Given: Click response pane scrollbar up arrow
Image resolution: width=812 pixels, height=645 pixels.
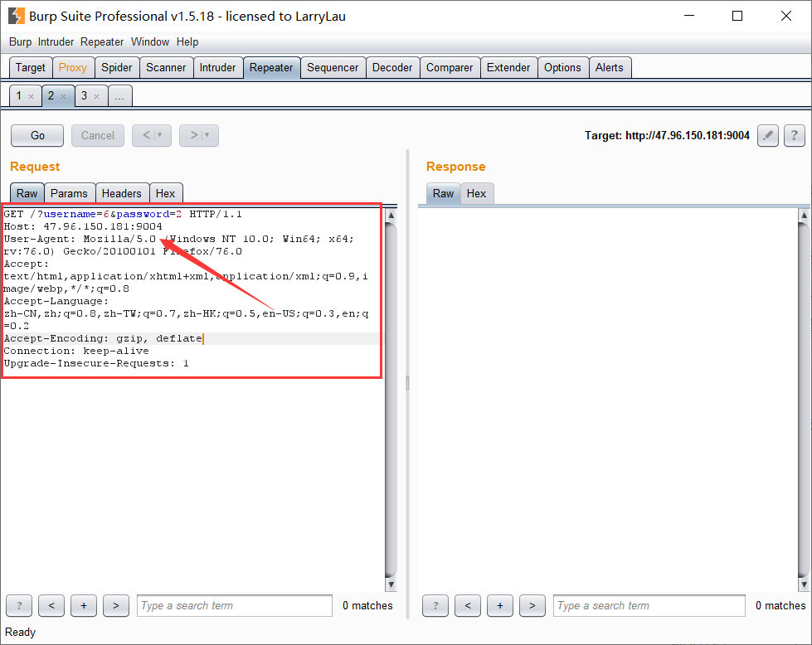Looking at the screenshot, I should click(805, 215).
